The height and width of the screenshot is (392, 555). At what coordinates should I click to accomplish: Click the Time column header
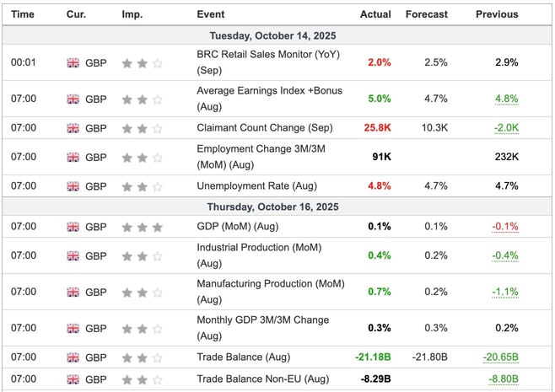click(23, 14)
